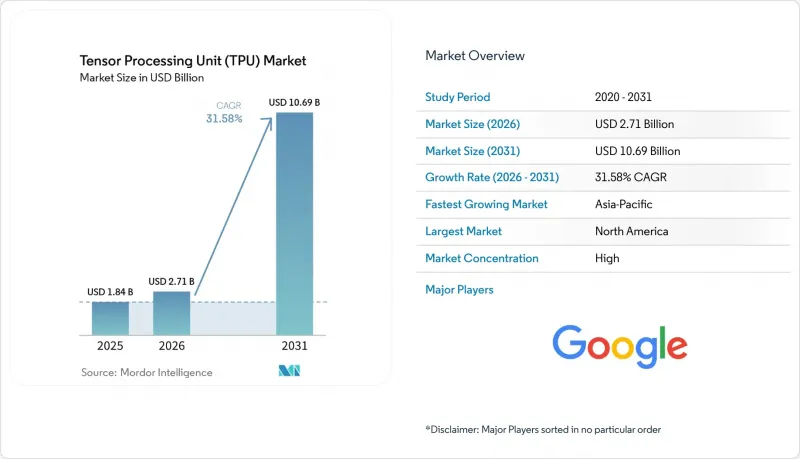Click Market Concentration label
This screenshot has width=800, height=459.
pos(482,258)
